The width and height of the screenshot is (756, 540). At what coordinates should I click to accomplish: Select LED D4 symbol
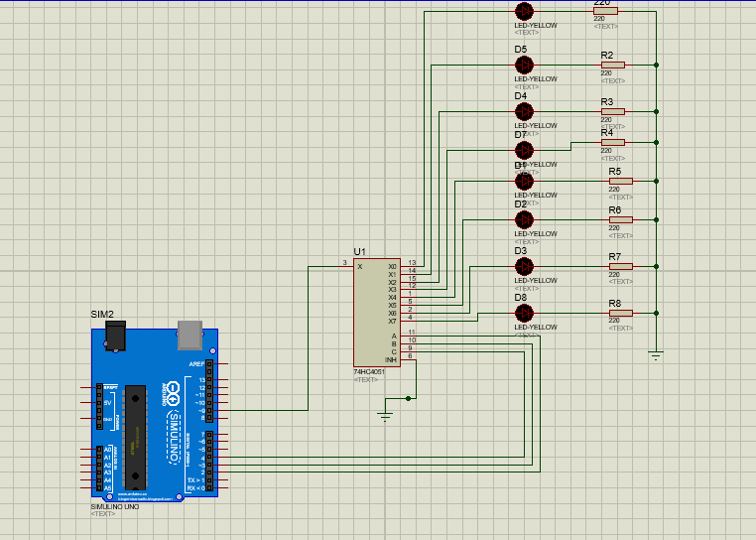point(524,111)
